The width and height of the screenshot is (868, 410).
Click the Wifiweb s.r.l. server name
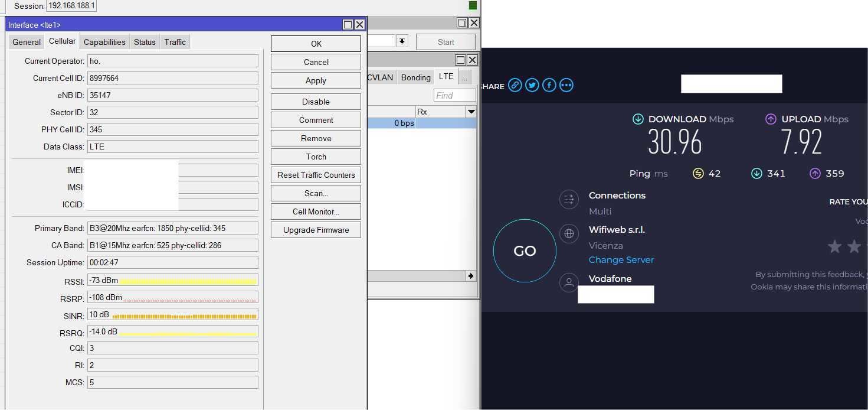(617, 230)
